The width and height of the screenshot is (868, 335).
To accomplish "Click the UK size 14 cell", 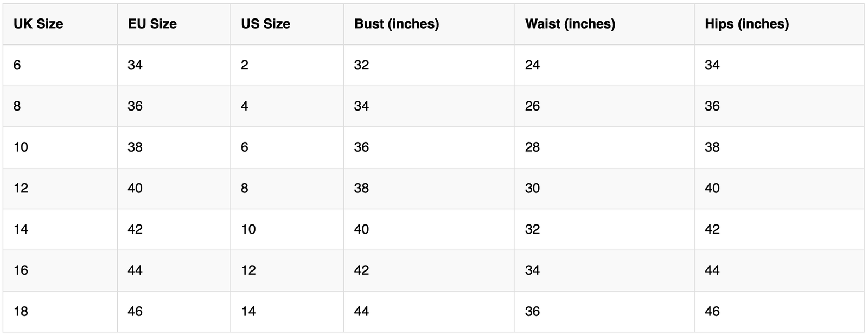I will 21,229.
